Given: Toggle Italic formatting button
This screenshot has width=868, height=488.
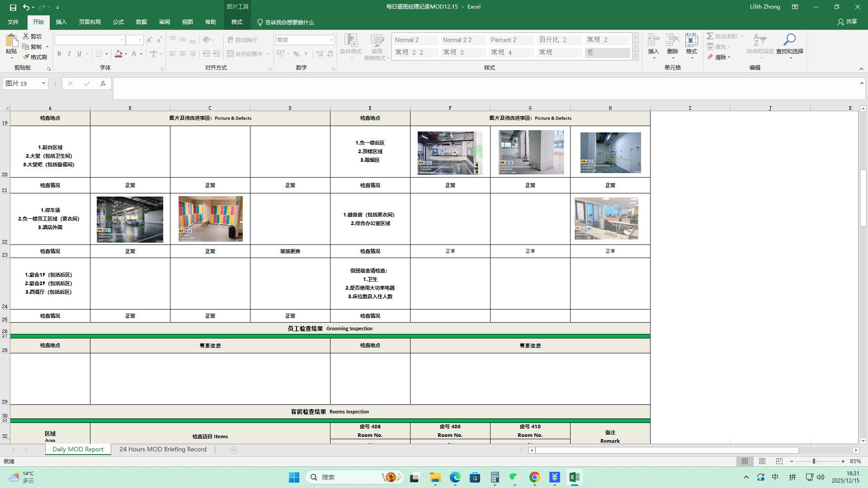Looking at the screenshot, I should click(x=69, y=54).
